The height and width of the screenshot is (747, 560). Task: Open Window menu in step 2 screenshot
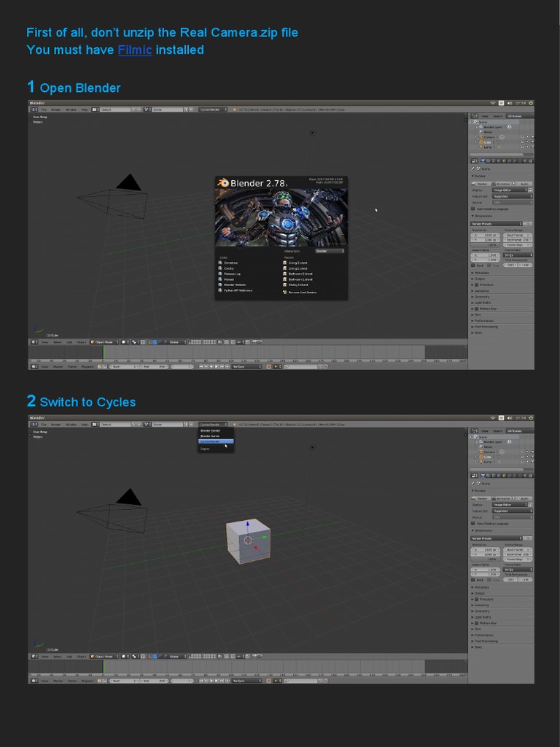tap(71, 424)
